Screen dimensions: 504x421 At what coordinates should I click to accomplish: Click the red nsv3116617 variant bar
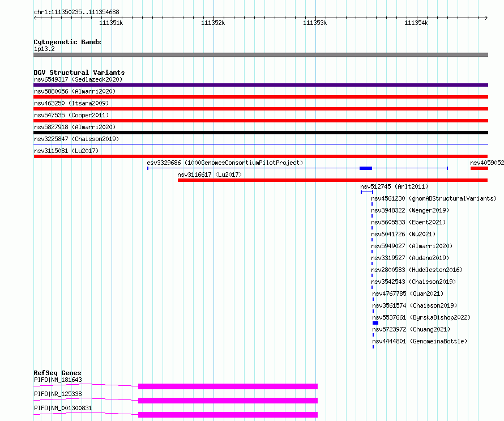click(332, 180)
